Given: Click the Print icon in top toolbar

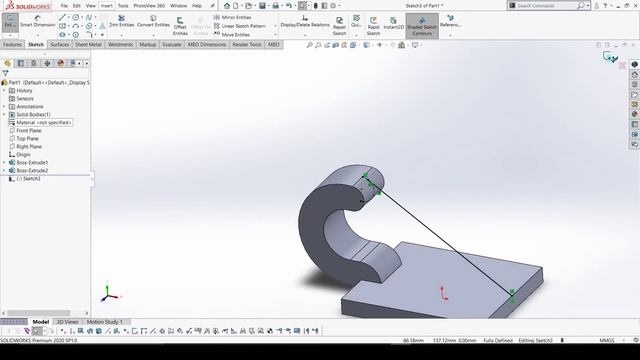Looking at the screenshot, I should (276, 6).
